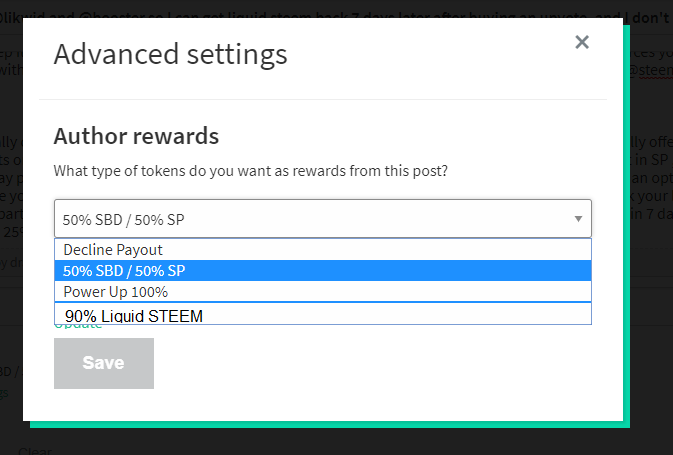Open the author rewards token selector
Screen dimensions: 673x455
(323, 218)
